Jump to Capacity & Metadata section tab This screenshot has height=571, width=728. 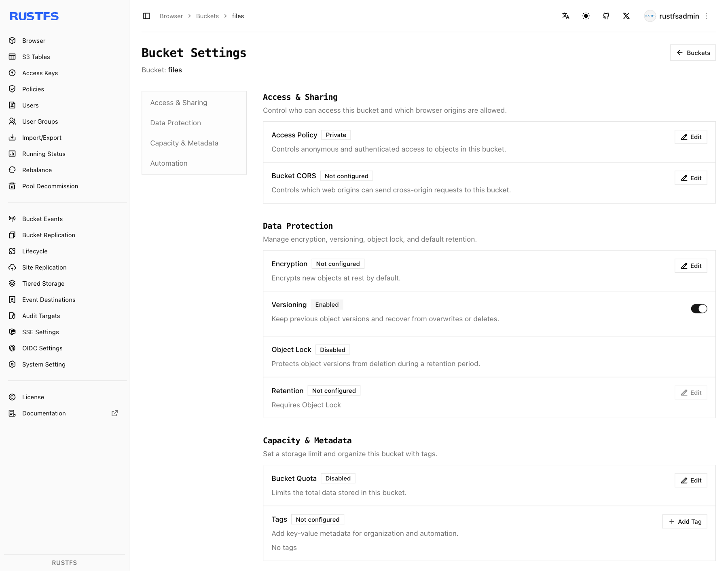(x=194, y=143)
